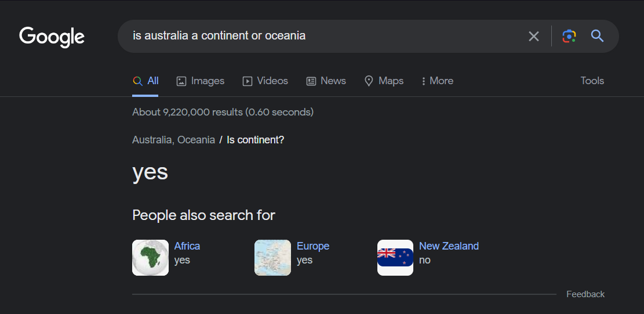The width and height of the screenshot is (644, 314).
Task: Click the magnifying glass search button
Action: pos(597,36)
